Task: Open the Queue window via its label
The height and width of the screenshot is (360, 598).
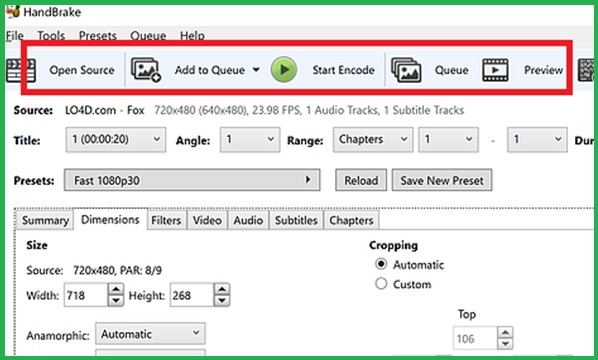Action: pos(452,70)
